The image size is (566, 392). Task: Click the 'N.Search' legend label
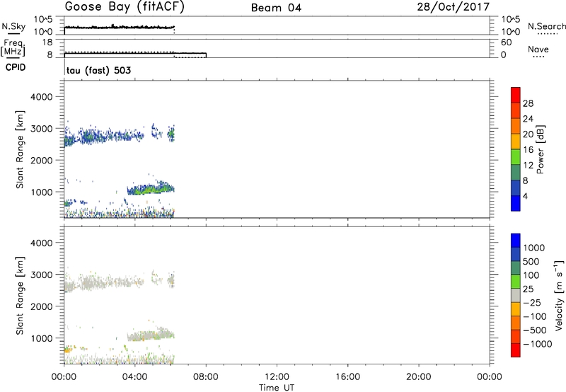(x=547, y=26)
